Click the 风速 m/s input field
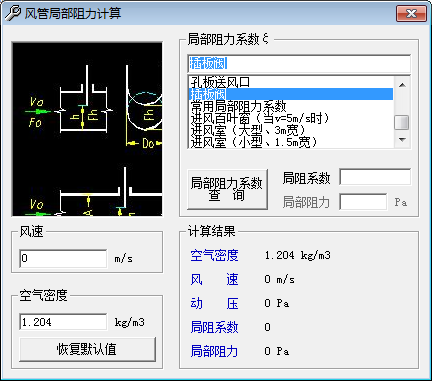Screen dimensions: 432x381 point(63,258)
